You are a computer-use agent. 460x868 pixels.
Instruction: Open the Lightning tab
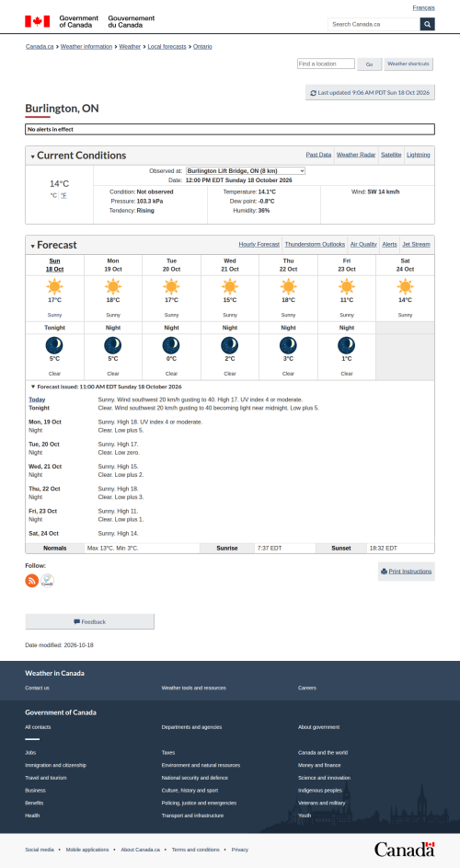point(419,155)
